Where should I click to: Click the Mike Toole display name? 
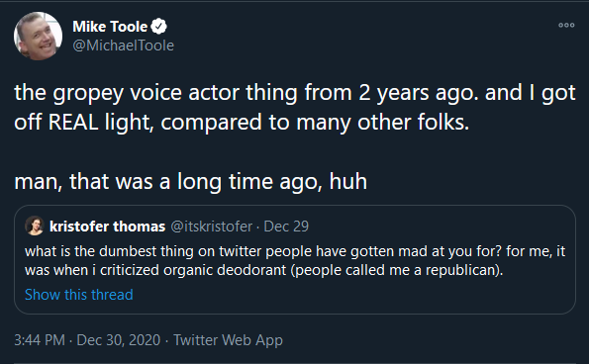[x=110, y=27]
